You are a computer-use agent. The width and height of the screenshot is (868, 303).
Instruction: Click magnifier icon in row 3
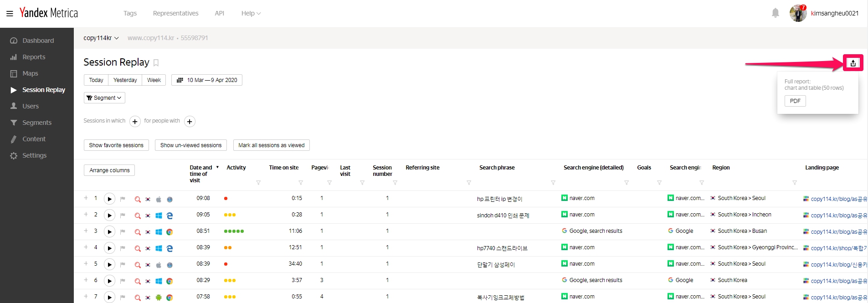138,232
